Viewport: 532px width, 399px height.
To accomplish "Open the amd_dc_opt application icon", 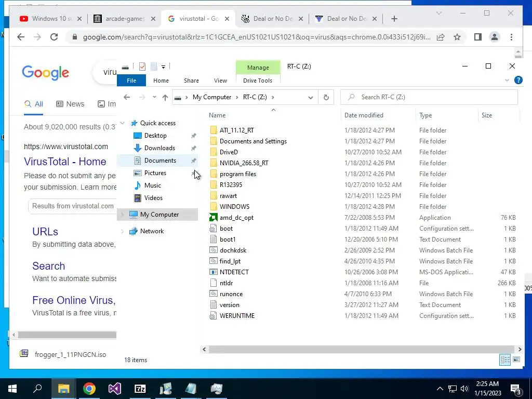I will tap(213, 218).
